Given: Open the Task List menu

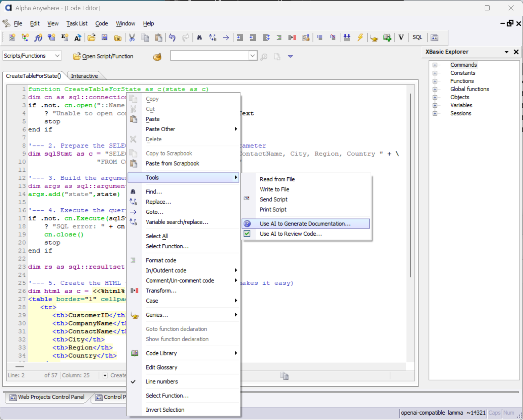Looking at the screenshot, I should coord(77,24).
